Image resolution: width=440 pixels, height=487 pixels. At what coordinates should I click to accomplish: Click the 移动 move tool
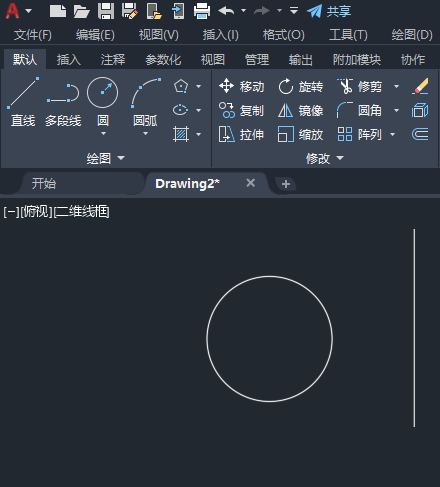[x=242, y=86]
